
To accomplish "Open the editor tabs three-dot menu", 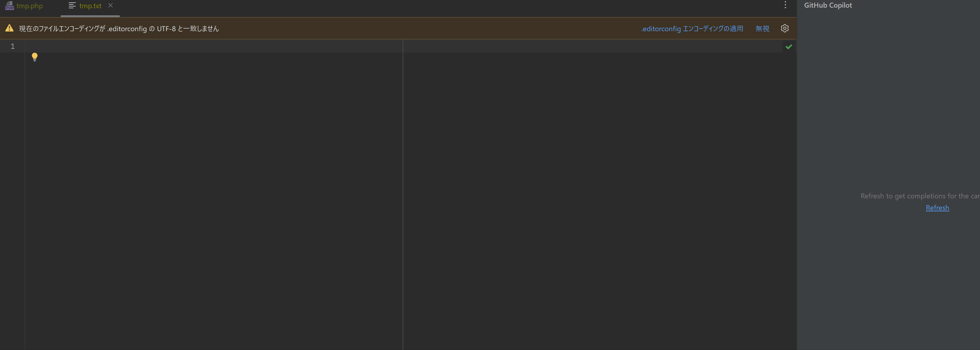I will tap(785, 5).
